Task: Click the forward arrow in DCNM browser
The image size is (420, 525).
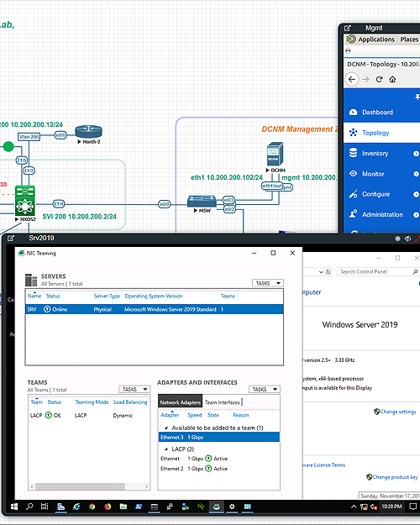Action: [365, 79]
